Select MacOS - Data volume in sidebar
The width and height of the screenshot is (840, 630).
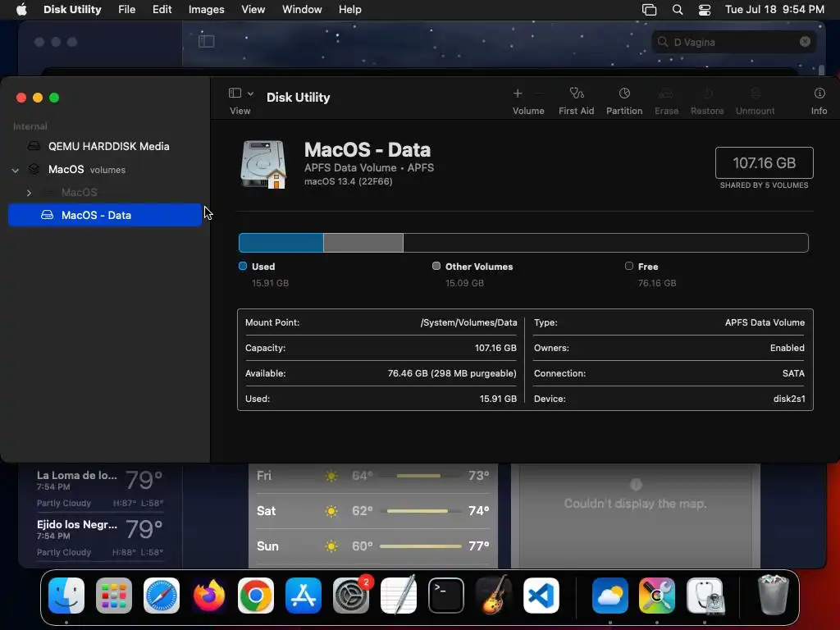tap(104, 215)
